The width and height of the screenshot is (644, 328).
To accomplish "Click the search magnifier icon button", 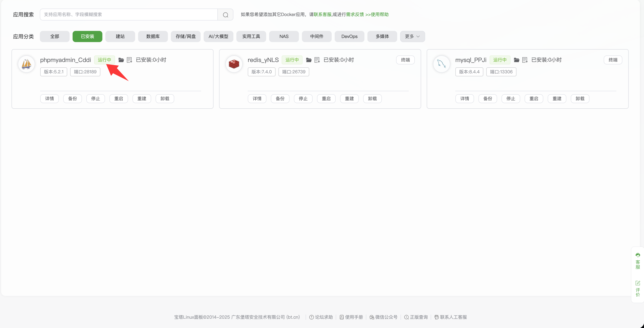I will [x=225, y=15].
